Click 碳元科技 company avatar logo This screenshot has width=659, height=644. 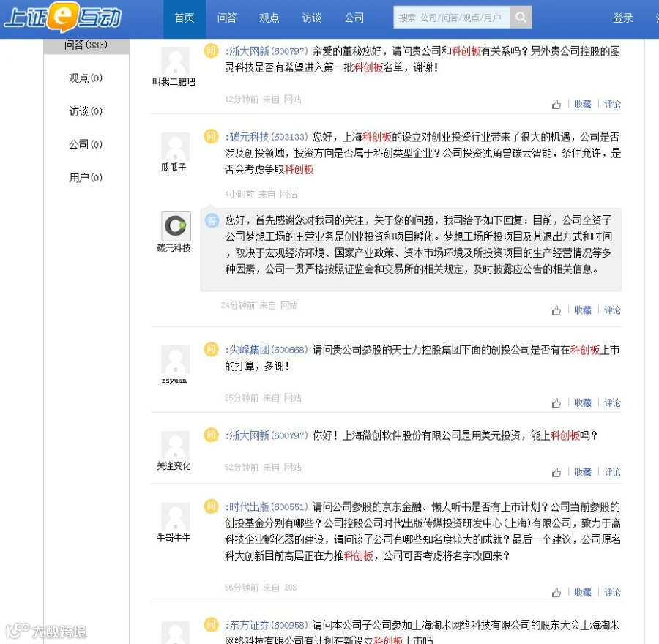click(176, 226)
